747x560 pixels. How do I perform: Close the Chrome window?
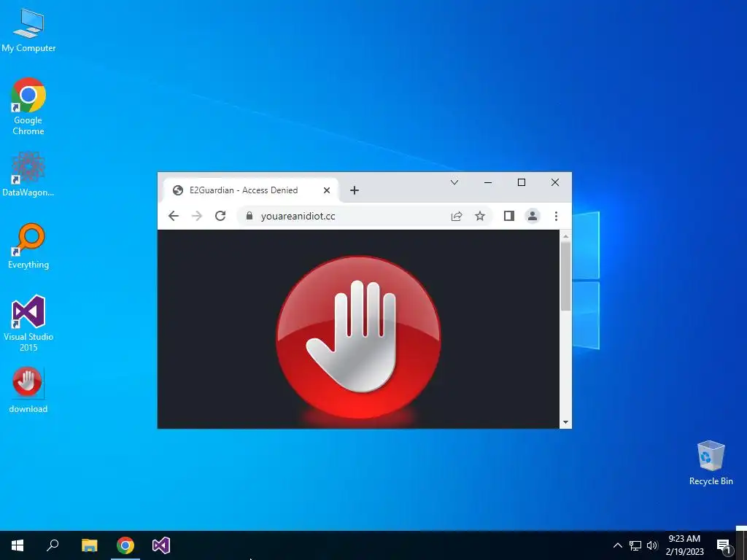pos(555,182)
